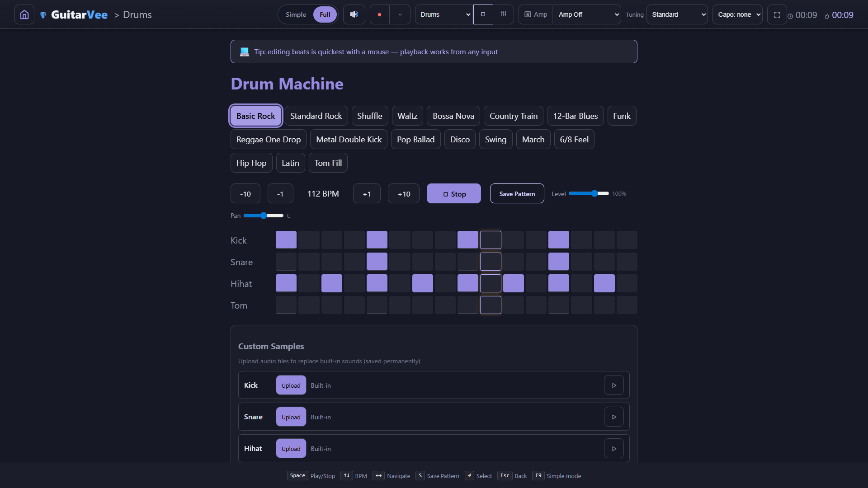Select the Standard Rock preset
This screenshot has width=868, height=488.
click(x=316, y=116)
